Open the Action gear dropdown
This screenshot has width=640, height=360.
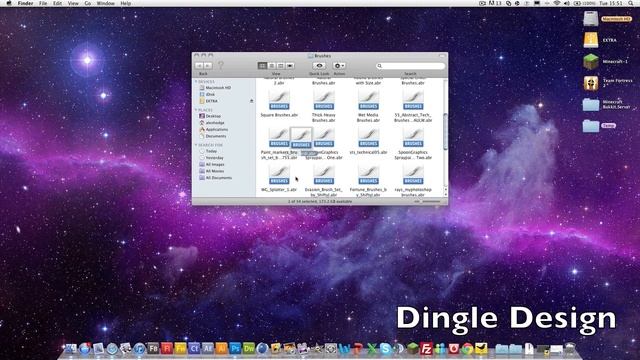pyautogui.click(x=339, y=66)
